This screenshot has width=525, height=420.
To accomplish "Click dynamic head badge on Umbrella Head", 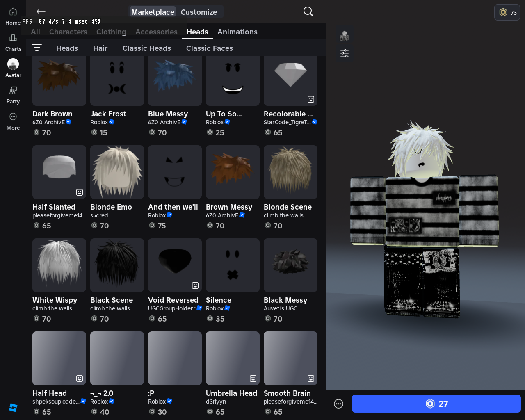I will pos(253,379).
